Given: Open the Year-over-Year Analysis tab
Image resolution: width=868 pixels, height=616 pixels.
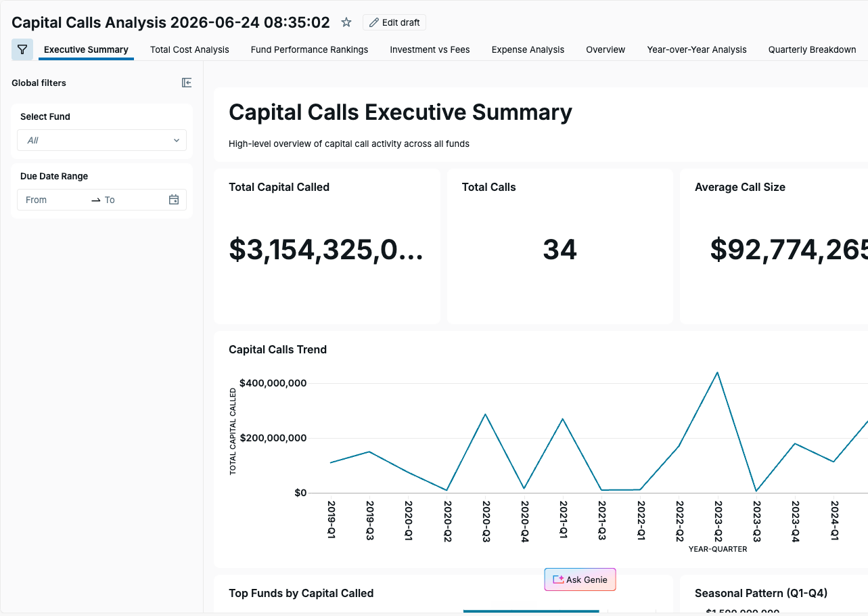Looking at the screenshot, I should pos(697,49).
